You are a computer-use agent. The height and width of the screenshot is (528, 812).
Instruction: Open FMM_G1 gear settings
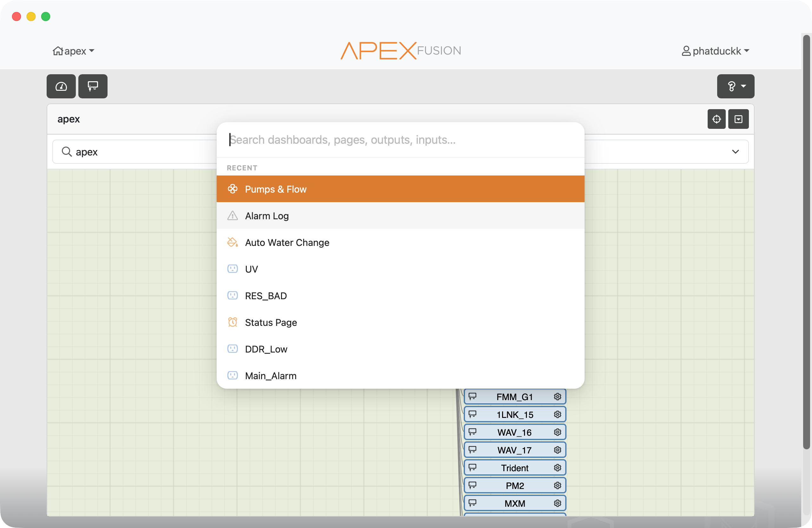click(558, 397)
